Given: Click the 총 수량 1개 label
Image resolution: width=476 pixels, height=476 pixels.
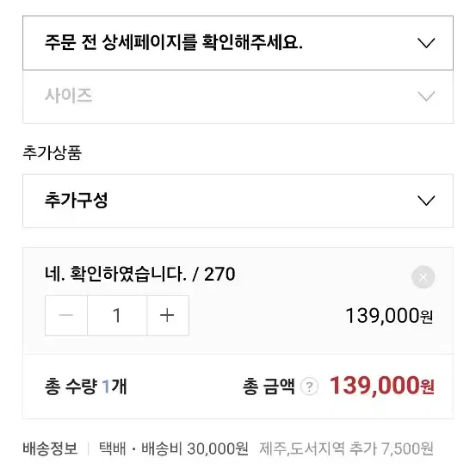Looking at the screenshot, I should pyautogui.click(x=85, y=386).
